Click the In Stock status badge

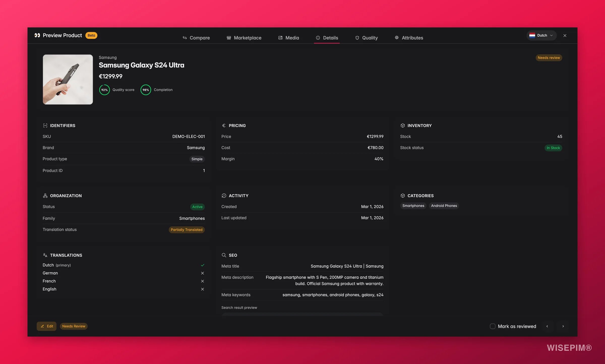tap(553, 148)
